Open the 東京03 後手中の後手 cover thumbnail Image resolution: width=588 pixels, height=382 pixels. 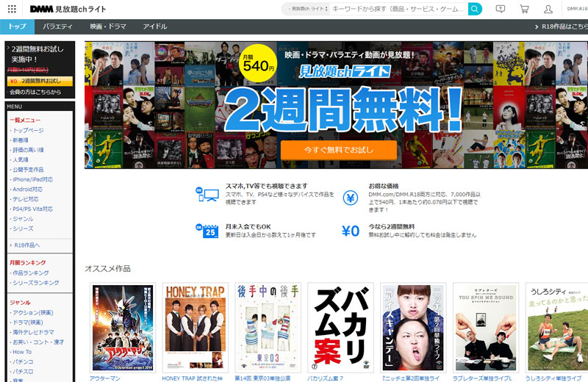pyautogui.click(x=268, y=328)
